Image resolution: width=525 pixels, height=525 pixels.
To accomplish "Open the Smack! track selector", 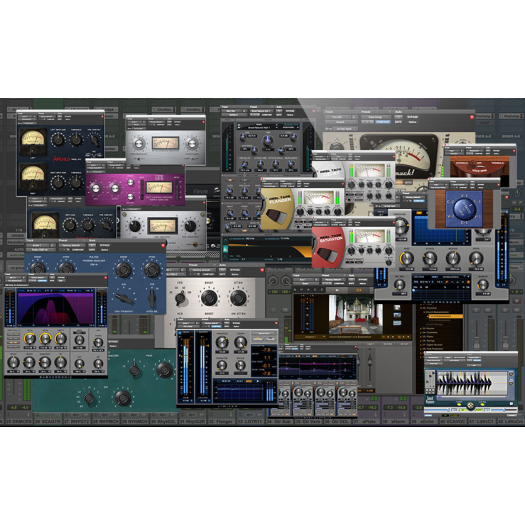I will 339,117.
